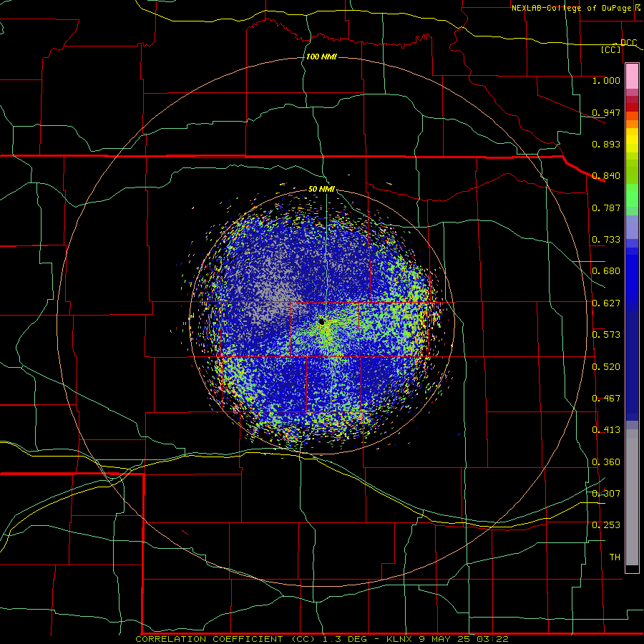
Task: Pick the pink swatch at the legend top
Action: pyautogui.click(x=632, y=77)
